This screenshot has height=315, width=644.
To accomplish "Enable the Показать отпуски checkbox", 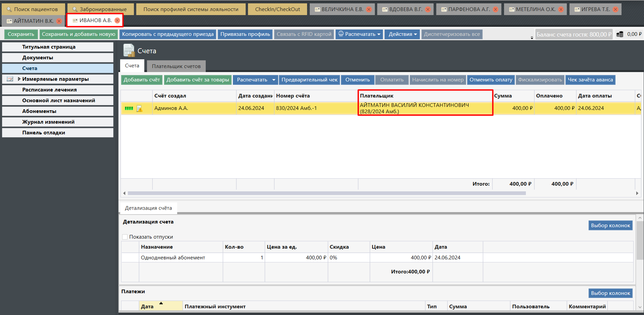I will click(125, 237).
